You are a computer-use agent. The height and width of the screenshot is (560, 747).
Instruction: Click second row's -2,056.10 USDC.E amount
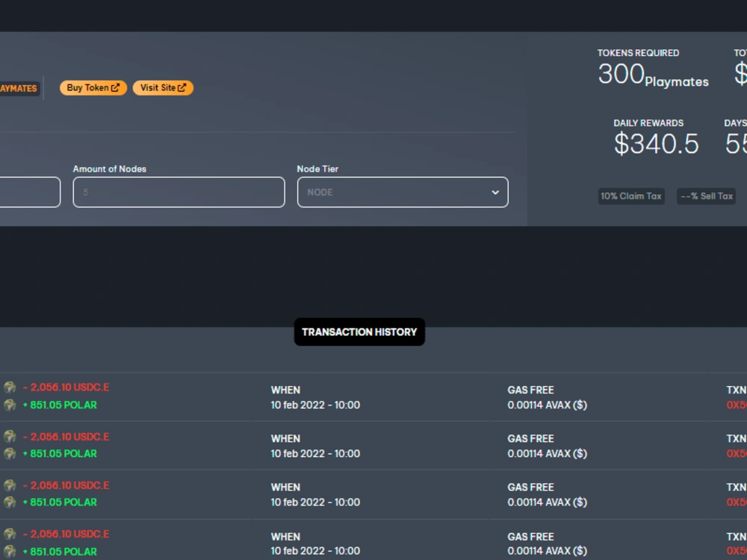[66, 437]
